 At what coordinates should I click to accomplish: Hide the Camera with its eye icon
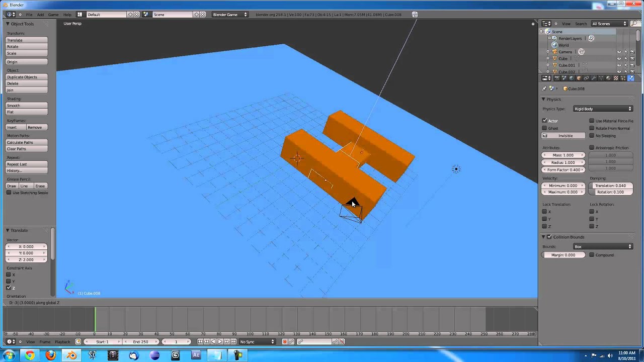[619, 52]
